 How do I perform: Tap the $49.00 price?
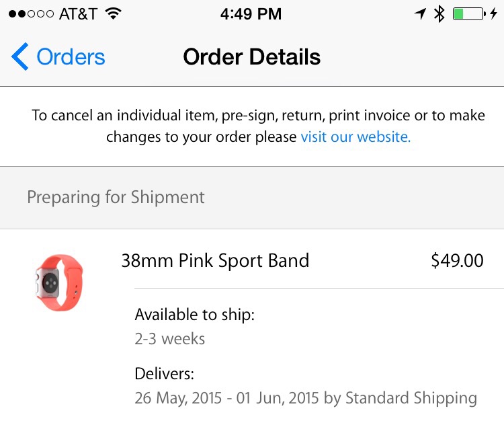click(458, 260)
